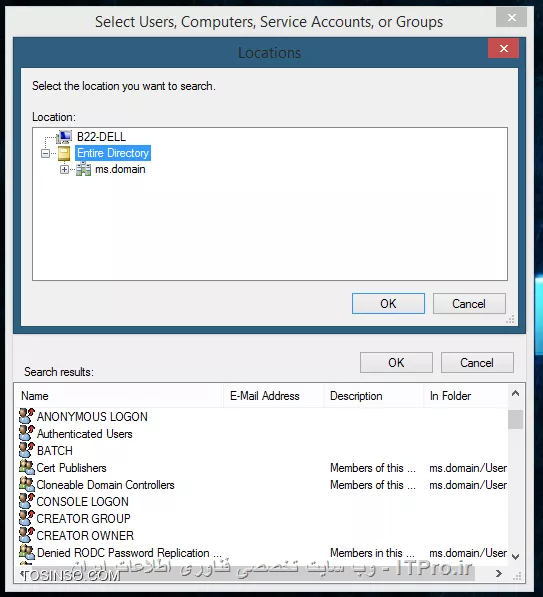Select the Cert Publishers group icon
543x597 pixels.
(x=27, y=467)
